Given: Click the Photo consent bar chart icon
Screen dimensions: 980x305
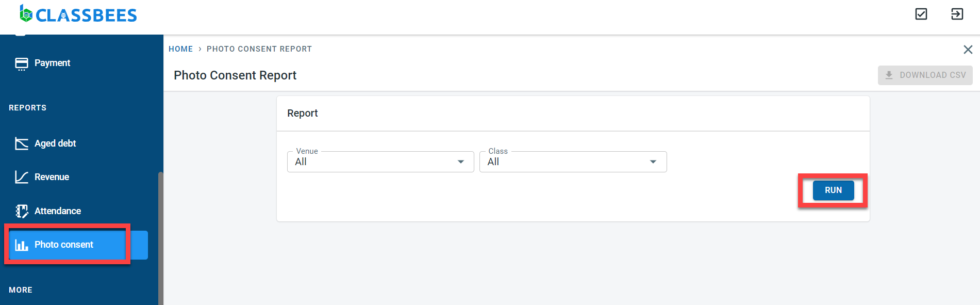Looking at the screenshot, I should point(22,245).
